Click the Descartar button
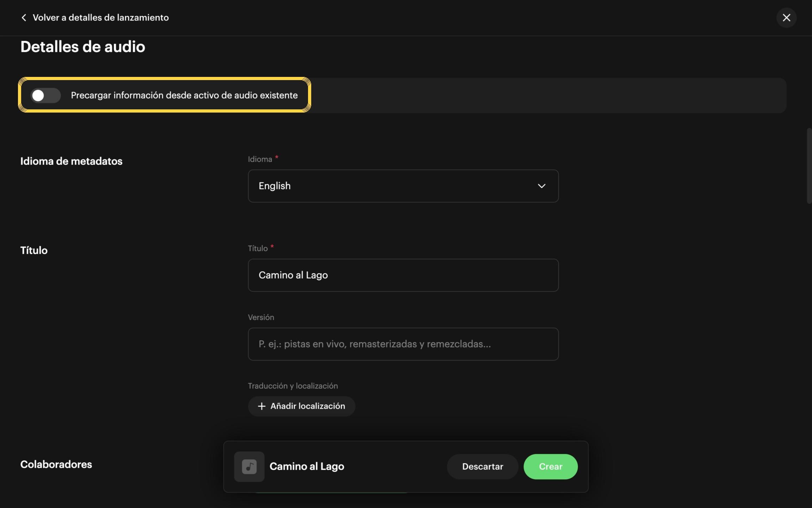Viewport: 812px width, 508px height. pos(482,466)
